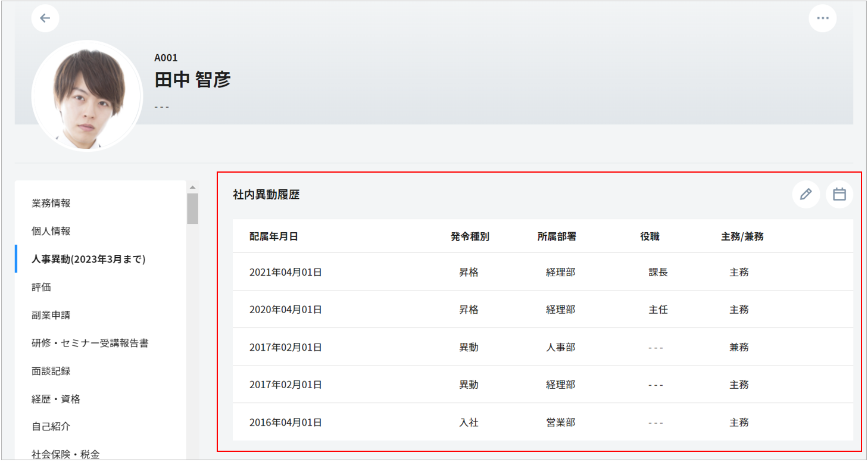Click the back arrow button
The width and height of the screenshot is (868, 462).
click(45, 18)
